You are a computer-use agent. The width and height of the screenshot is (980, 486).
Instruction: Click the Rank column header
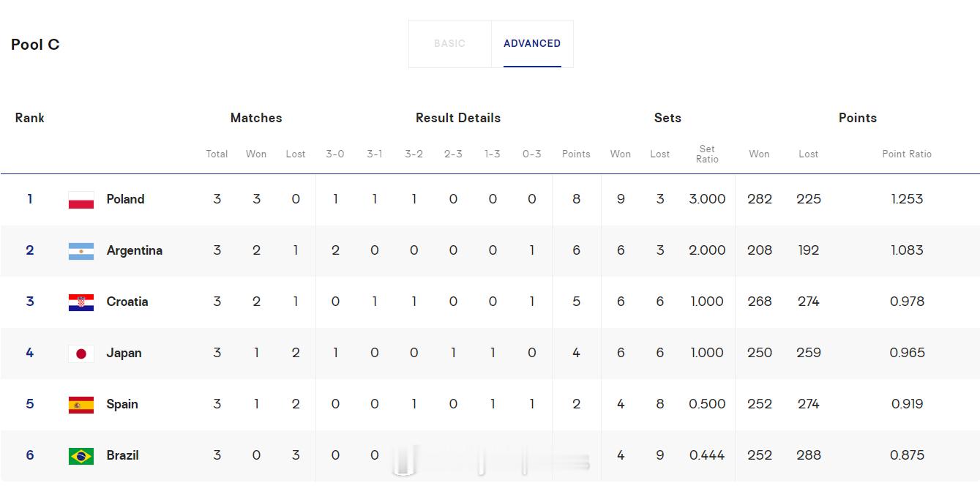coord(30,118)
